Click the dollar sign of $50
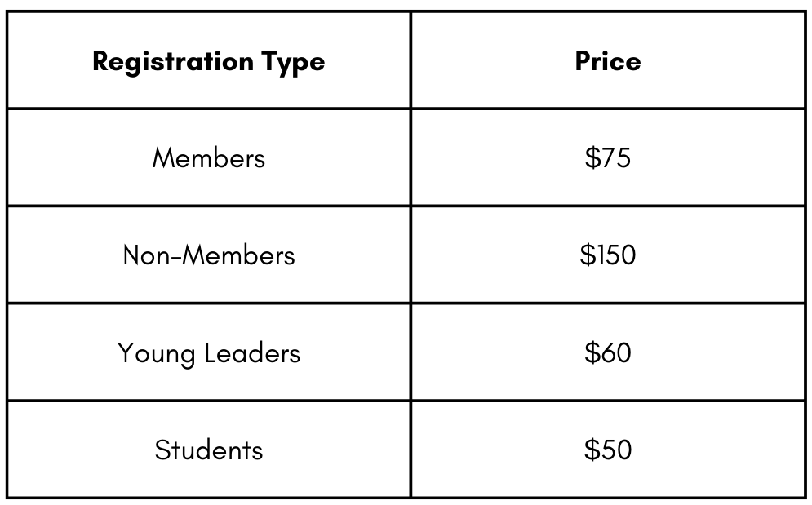Screen dimensions: 812x505 [x=592, y=450]
